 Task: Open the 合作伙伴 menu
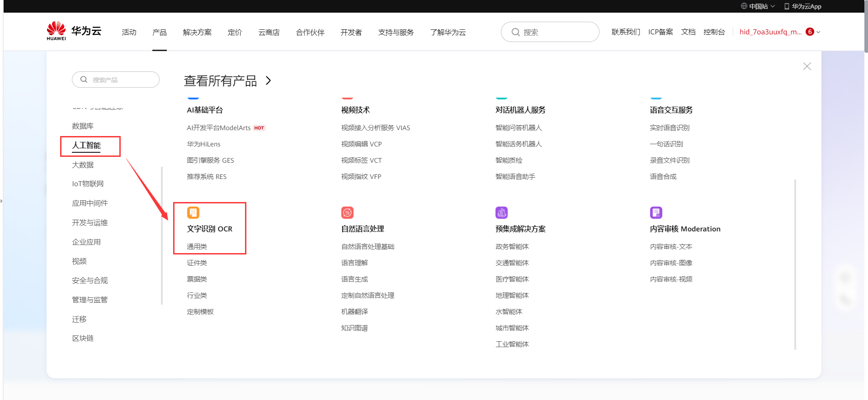[x=310, y=32]
